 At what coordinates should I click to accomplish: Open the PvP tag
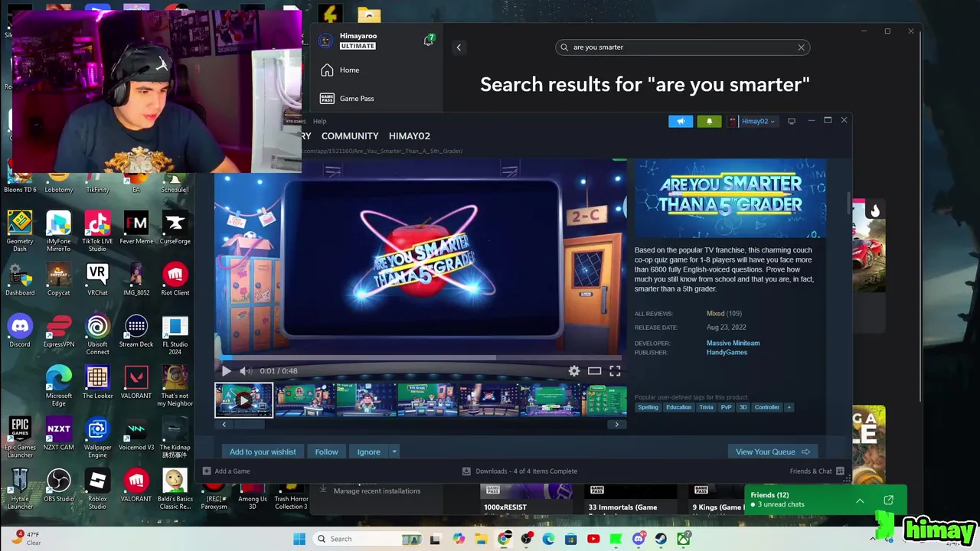click(x=727, y=407)
